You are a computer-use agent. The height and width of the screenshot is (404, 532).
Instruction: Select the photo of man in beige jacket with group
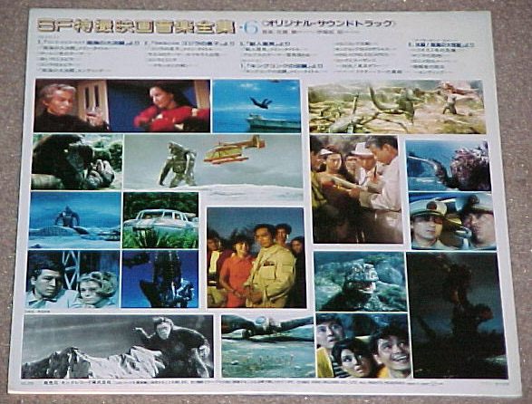[x=256, y=258]
